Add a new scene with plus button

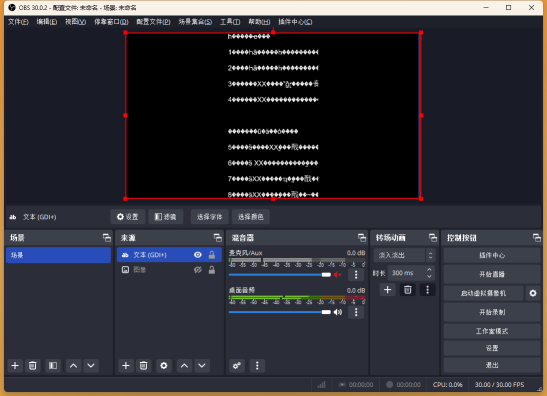(15, 366)
